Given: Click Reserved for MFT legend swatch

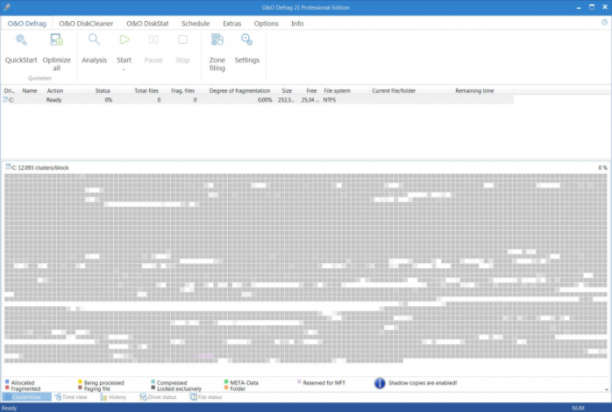Looking at the screenshot, I should tap(299, 382).
